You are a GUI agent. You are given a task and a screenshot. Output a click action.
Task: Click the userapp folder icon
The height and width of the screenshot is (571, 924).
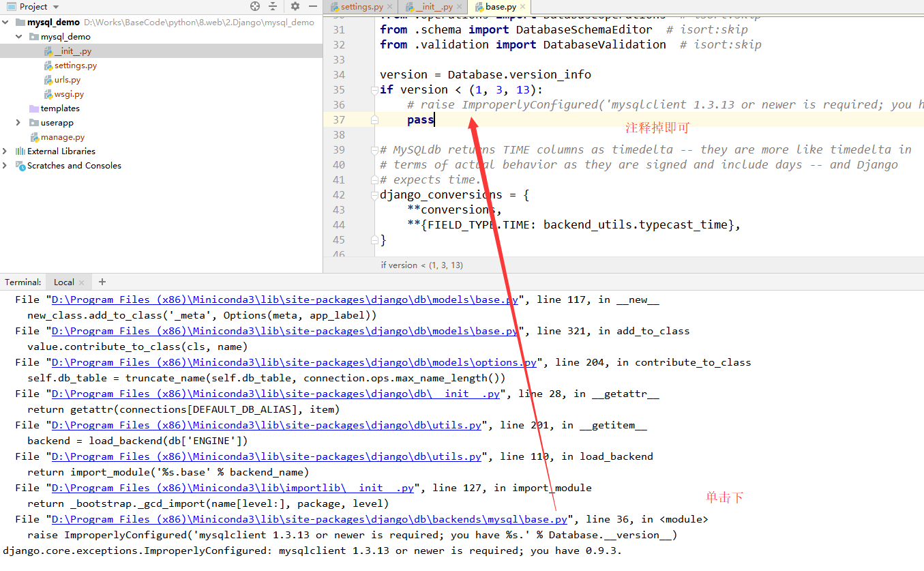coord(34,123)
